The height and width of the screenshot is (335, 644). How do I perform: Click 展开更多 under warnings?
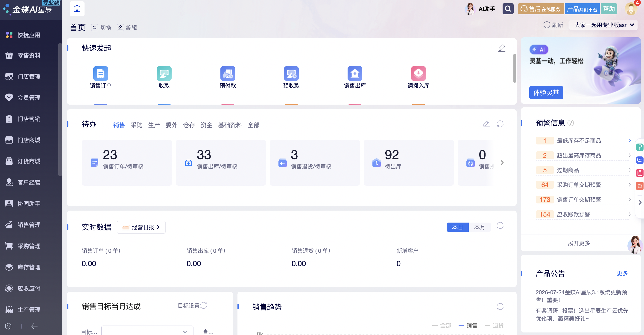coord(579,243)
